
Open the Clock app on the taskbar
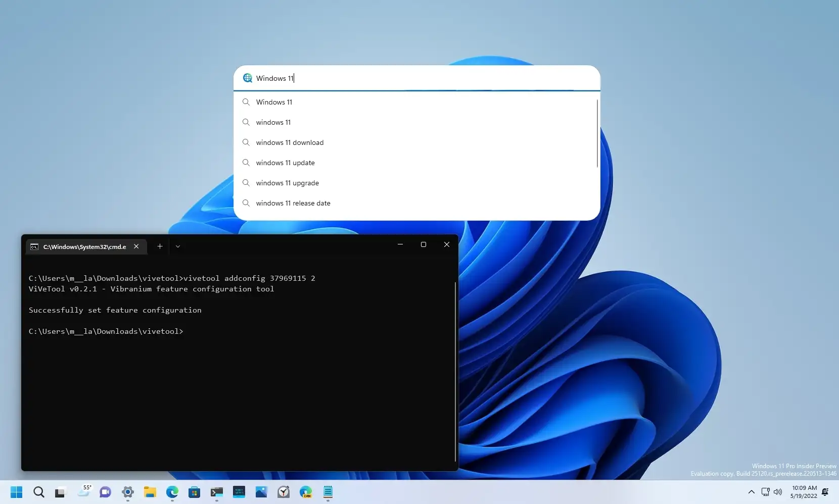[284, 492]
